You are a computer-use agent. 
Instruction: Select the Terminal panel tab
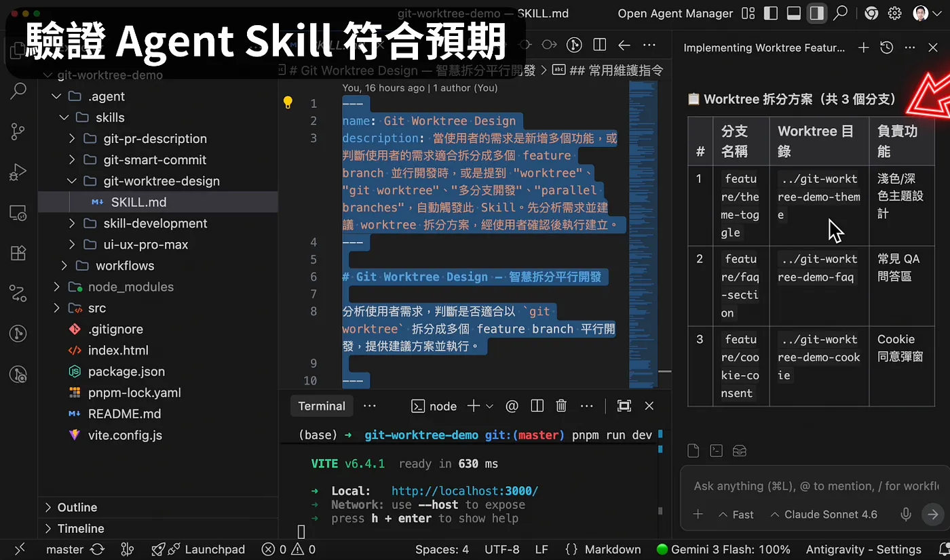[322, 406]
